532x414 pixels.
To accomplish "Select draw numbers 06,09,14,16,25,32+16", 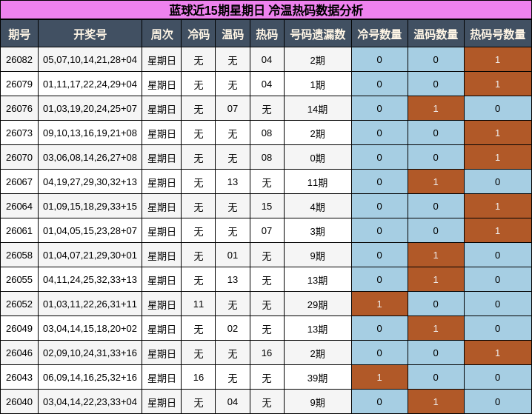I will 90,377.
